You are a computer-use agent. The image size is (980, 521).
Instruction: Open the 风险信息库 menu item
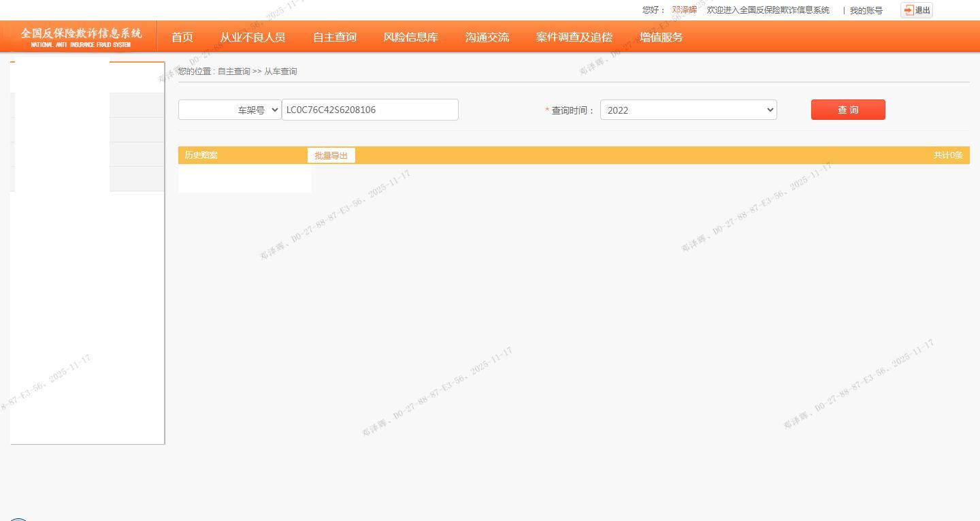tap(410, 37)
